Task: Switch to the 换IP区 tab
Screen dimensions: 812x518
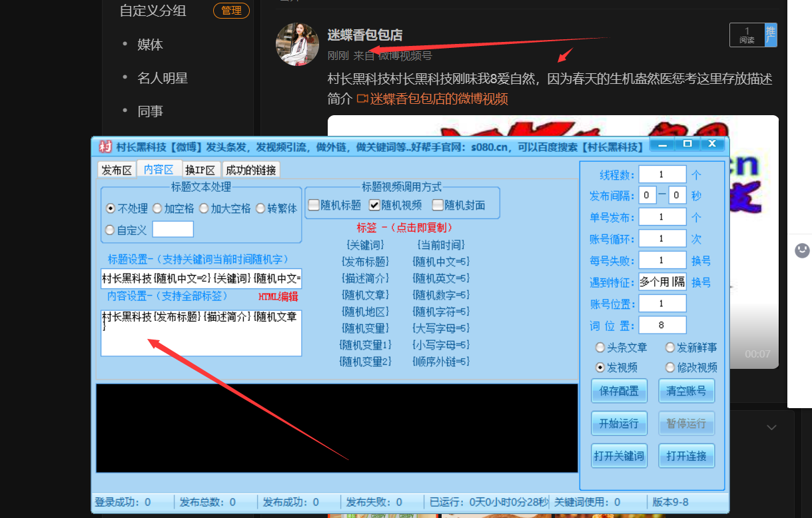Action: pyautogui.click(x=201, y=170)
